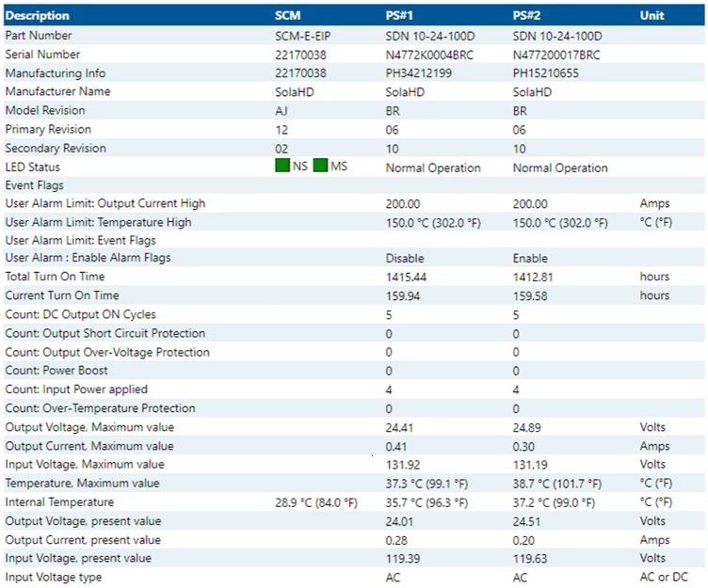
Task: Click PS#2 maximum input voltage 131.19
Action: tap(530, 465)
